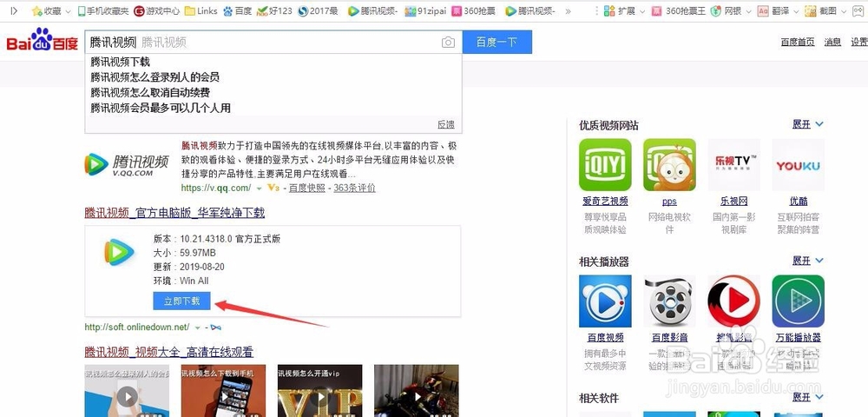Click the 消息 link
Viewport: 868px width, 417px height.
pos(832,42)
